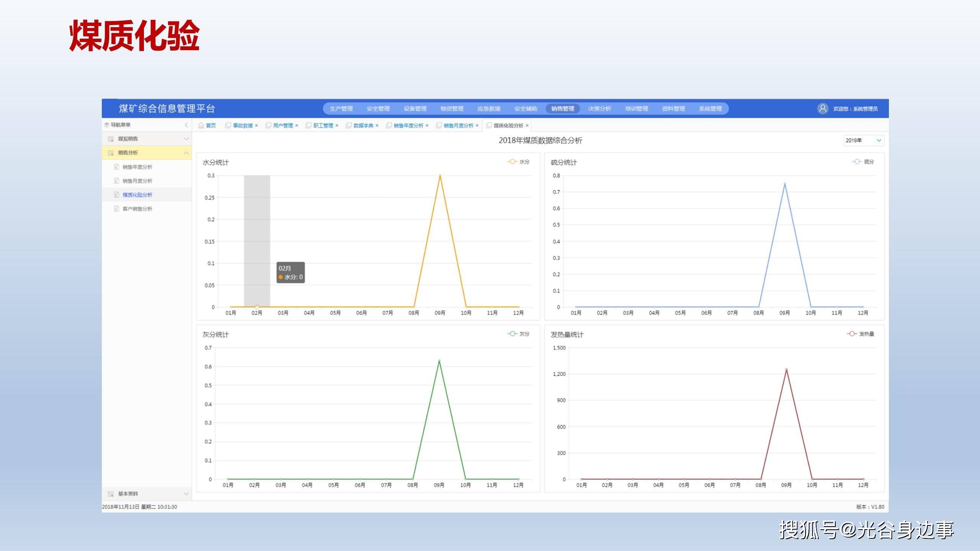The image size is (980, 551).
Task: Select 煤质化验分析 in the sidebar
Action: point(137,195)
